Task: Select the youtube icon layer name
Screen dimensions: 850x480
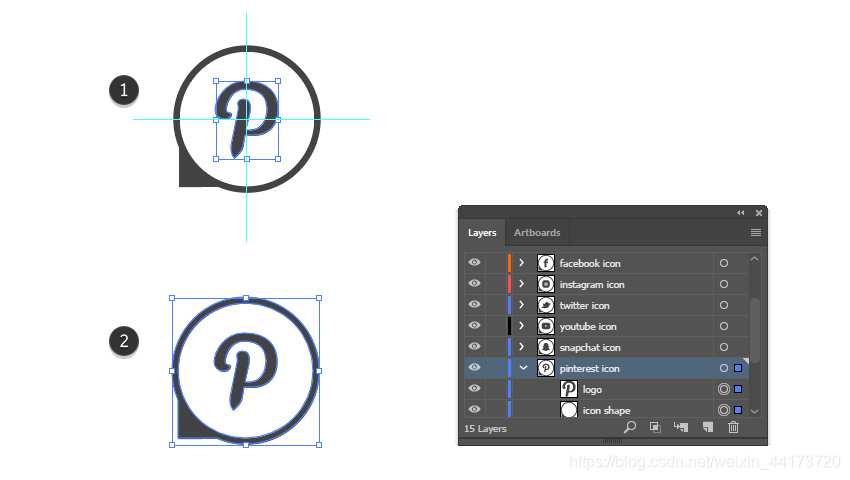Action: (x=588, y=327)
